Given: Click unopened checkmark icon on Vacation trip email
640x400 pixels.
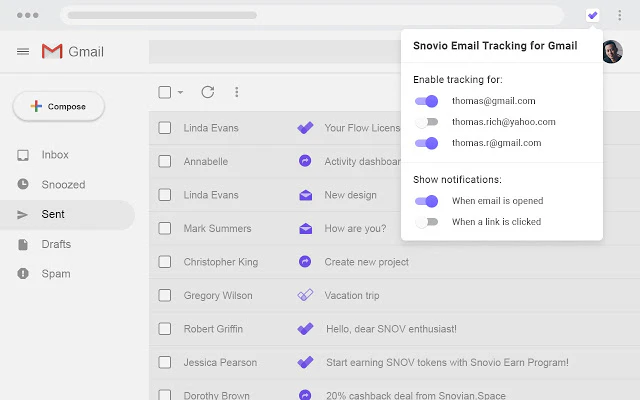Looking at the screenshot, I should 305,295.
